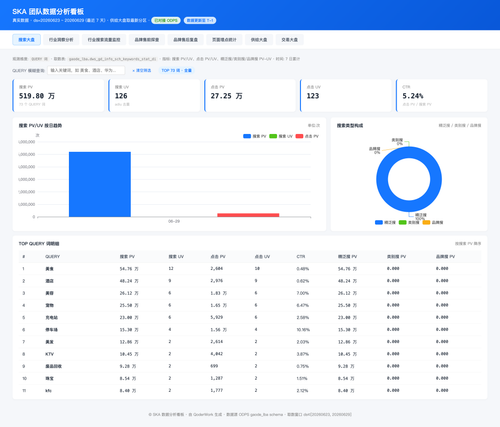Open the 行业搜索流量监控 tab
The width and height of the screenshot is (500, 427).
[x=104, y=40]
